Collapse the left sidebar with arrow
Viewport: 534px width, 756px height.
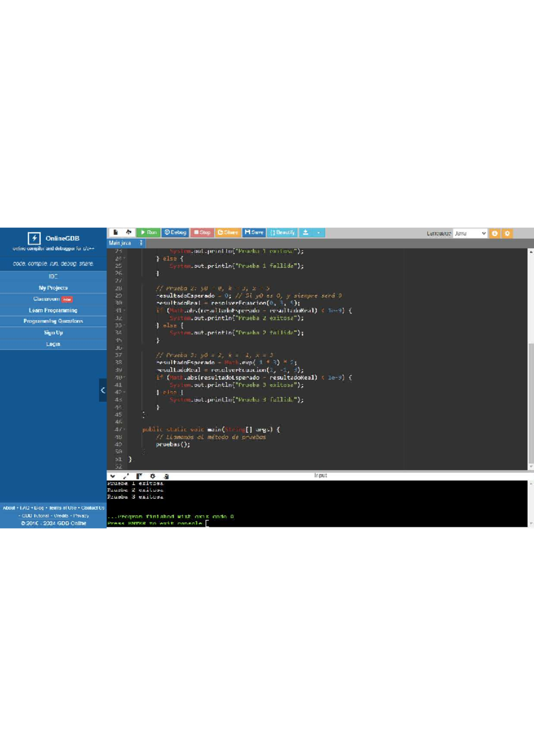pos(103,390)
